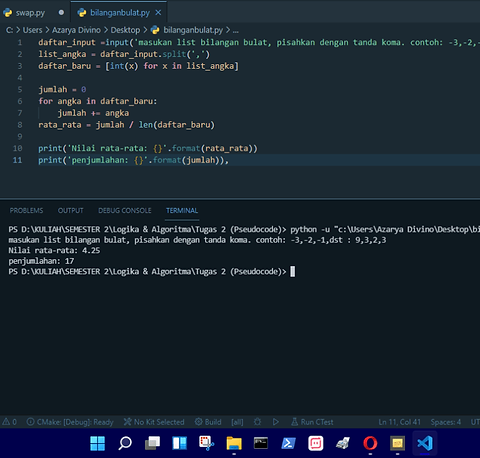Screen dimensions: 480x458
Task: Open Opera browser from taskbar
Action: (x=370, y=443)
